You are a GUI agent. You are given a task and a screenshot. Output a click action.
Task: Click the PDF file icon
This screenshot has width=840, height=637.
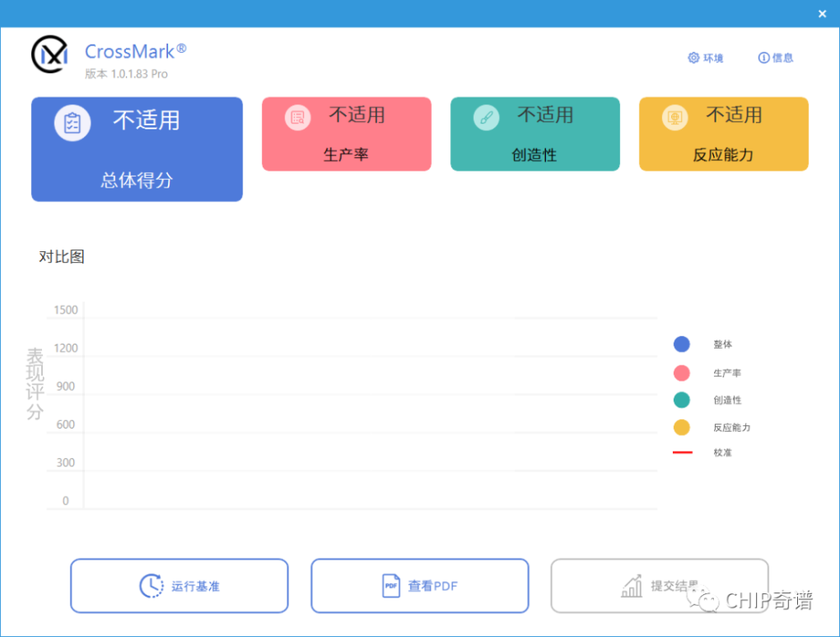pos(391,586)
